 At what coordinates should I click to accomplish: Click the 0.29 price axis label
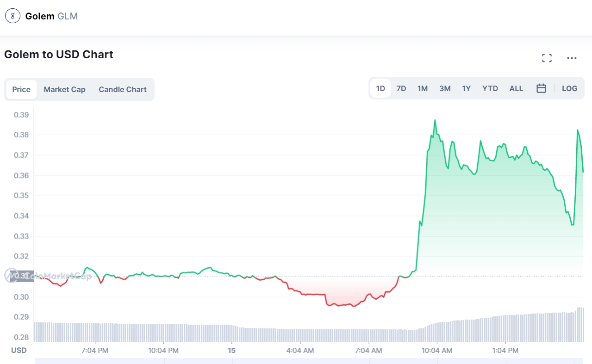[21, 317]
